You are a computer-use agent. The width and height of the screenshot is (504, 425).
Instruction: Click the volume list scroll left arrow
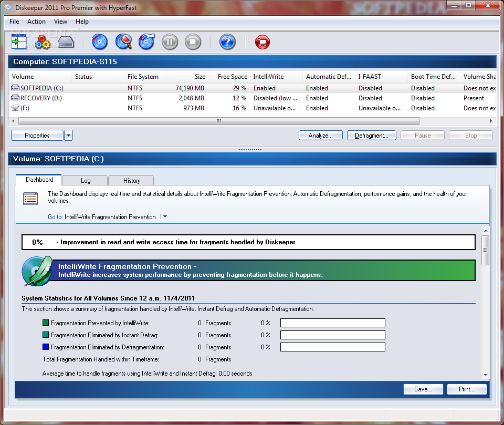click(13, 121)
